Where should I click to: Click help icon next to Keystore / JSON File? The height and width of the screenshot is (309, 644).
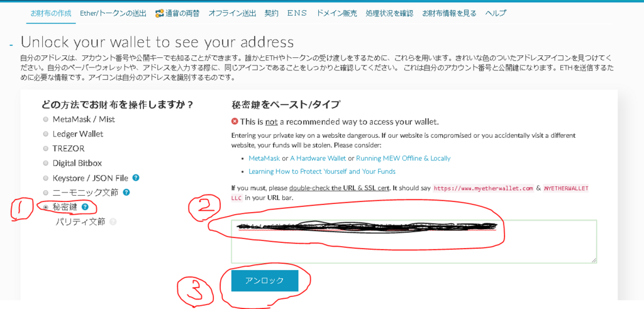pos(136,178)
